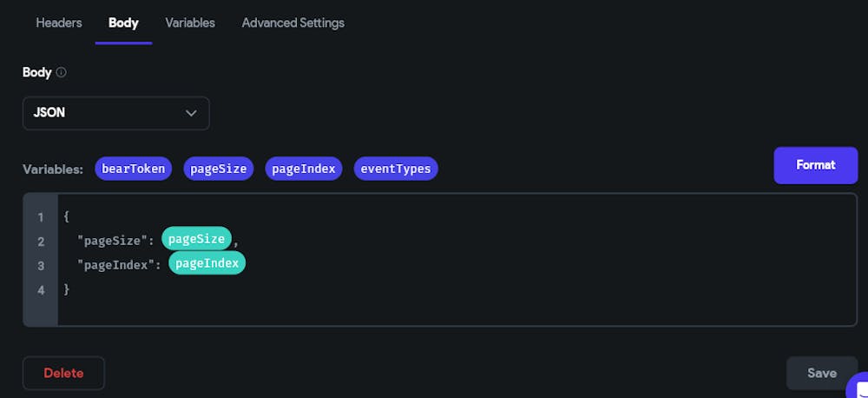The height and width of the screenshot is (398, 868).
Task: Insert the pageSize variable chip
Action: (x=219, y=169)
